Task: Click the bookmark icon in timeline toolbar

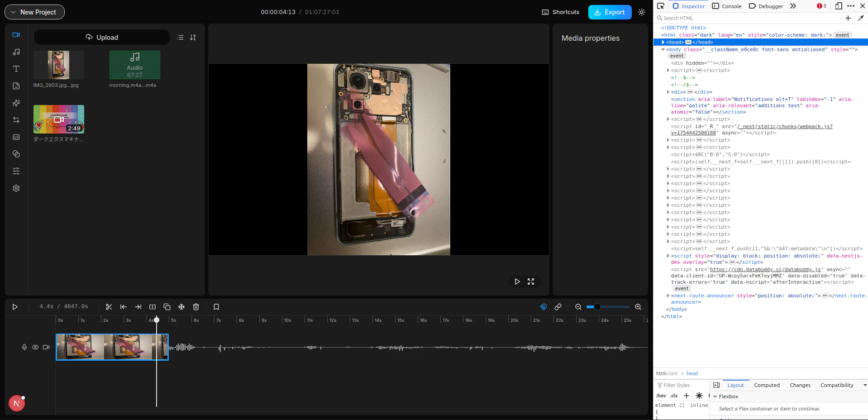Action: point(216,307)
